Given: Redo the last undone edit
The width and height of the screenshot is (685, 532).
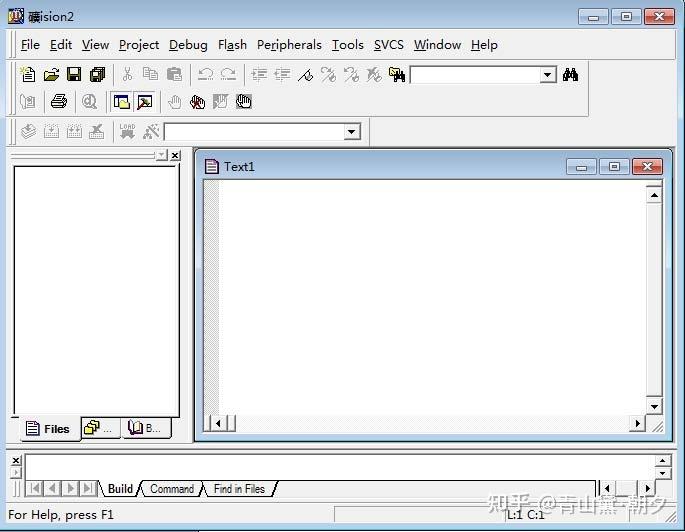Looking at the screenshot, I should (228, 75).
